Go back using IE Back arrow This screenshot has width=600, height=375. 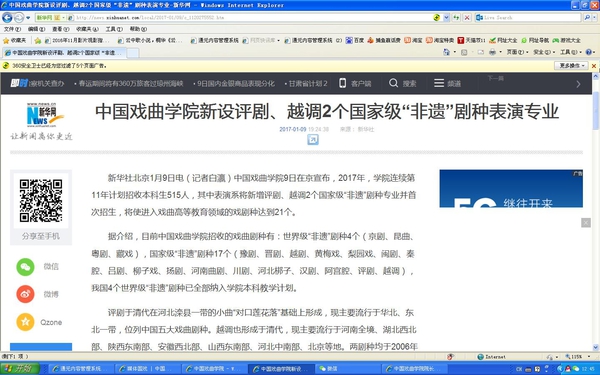point(7,18)
